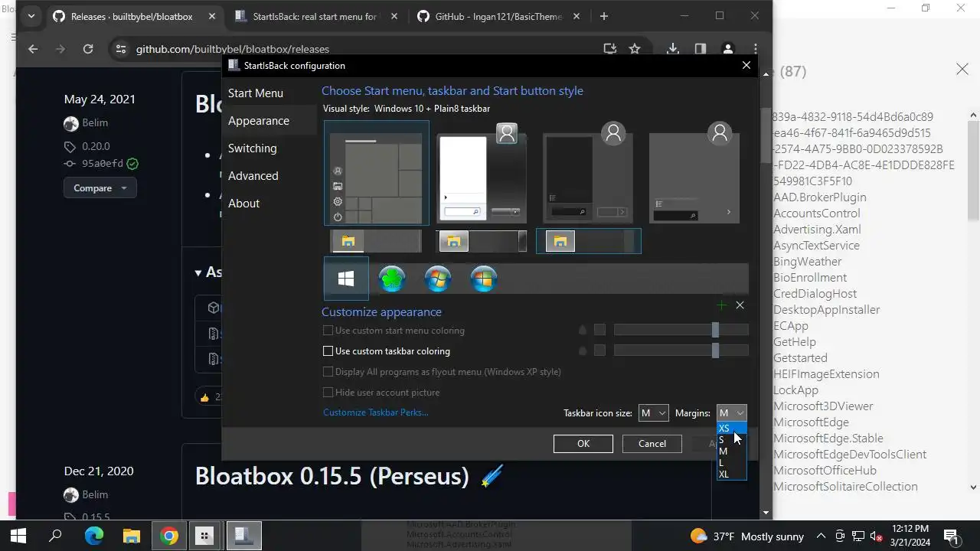
Task: Add a custom start button image (green plus)
Action: [721, 305]
